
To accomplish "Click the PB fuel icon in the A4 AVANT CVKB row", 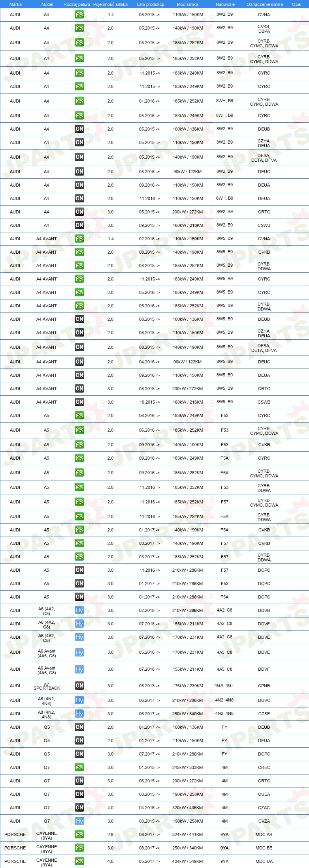I will [79, 252].
